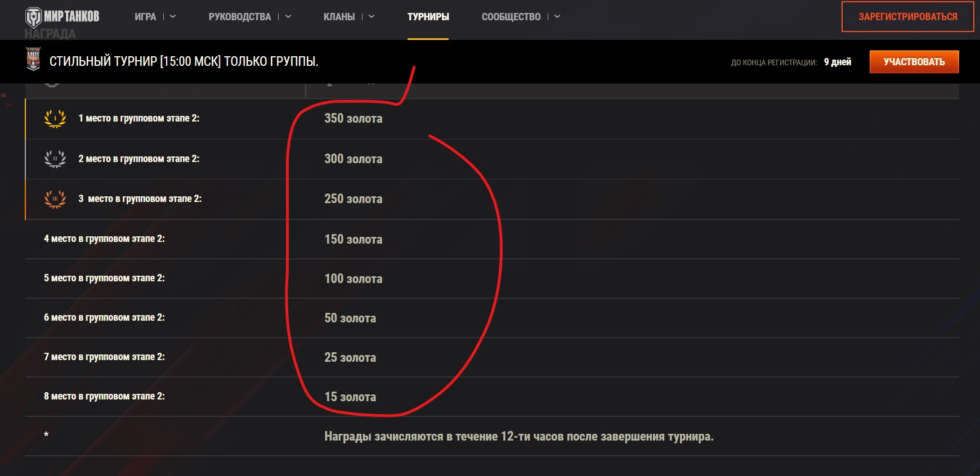This screenshot has height=476, width=980.
Task: Click the 9 дней registration countdown
Action: [x=837, y=62]
